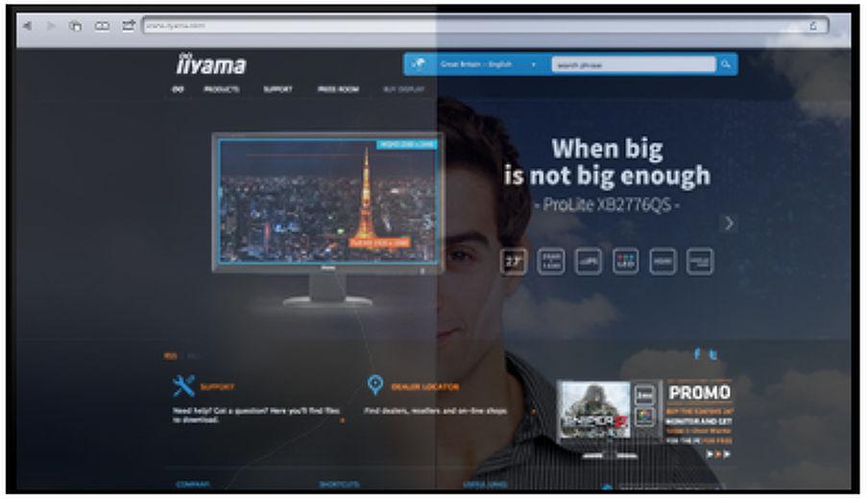Click the search magnifier icon
Image resolution: width=868 pixels, height=499 pixels.
click(x=726, y=65)
